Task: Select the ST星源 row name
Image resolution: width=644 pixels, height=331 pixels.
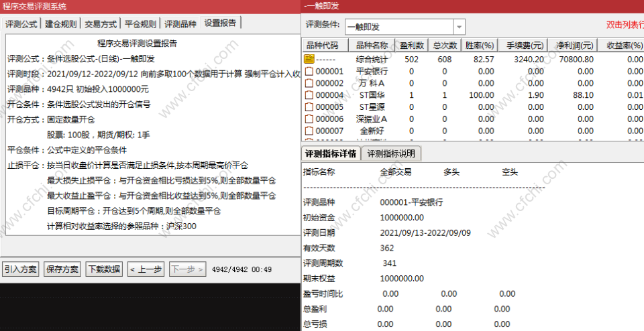Action: 372,107
